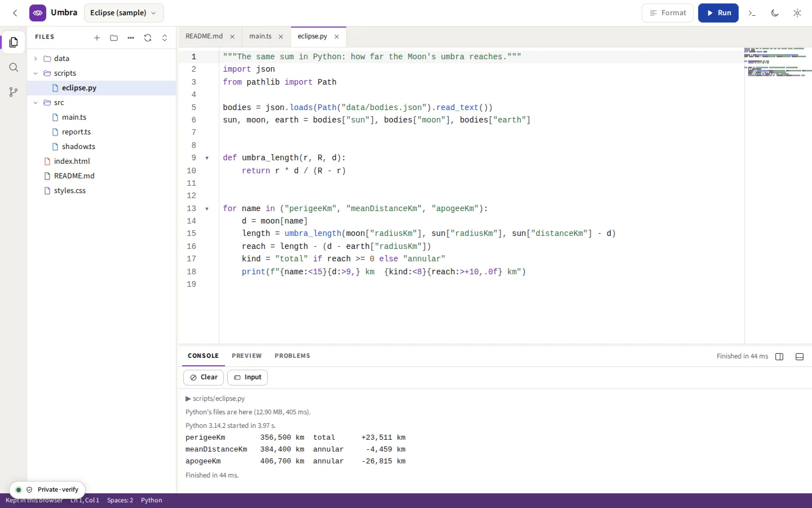812x508 pixels.
Task: Click Spaces: 2 in the status bar
Action: [x=120, y=501]
